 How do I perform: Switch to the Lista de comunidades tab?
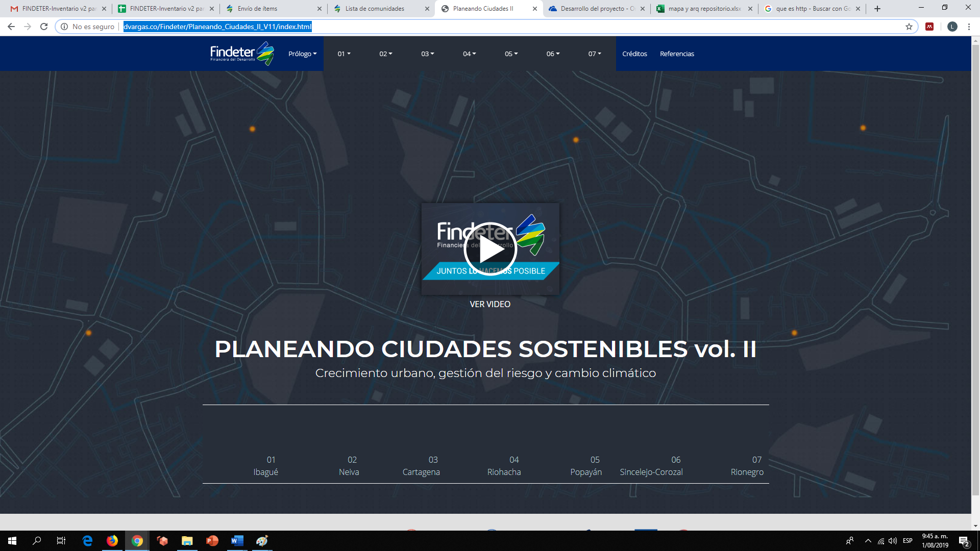pyautogui.click(x=375, y=9)
